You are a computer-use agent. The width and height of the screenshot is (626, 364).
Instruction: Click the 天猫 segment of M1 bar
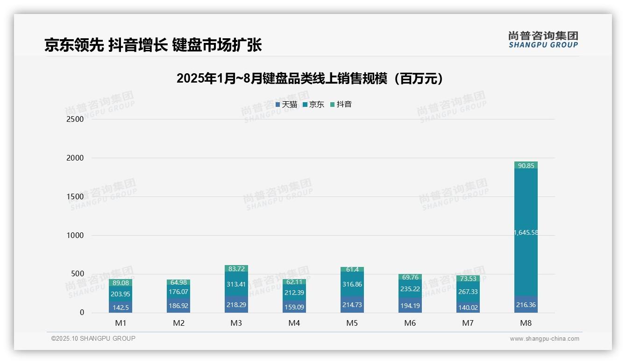click(120, 307)
